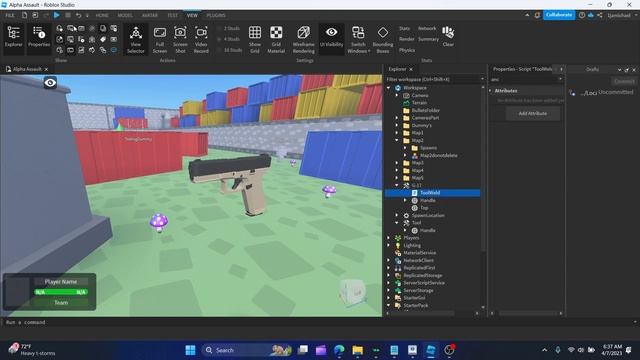Select the Top part under G-17

click(x=424, y=208)
